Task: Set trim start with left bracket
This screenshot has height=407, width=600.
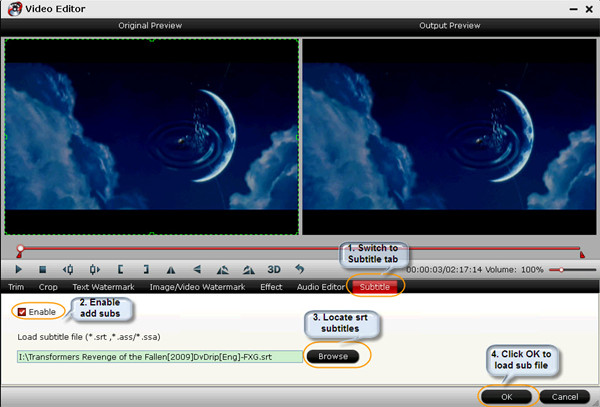Action: click(x=120, y=270)
